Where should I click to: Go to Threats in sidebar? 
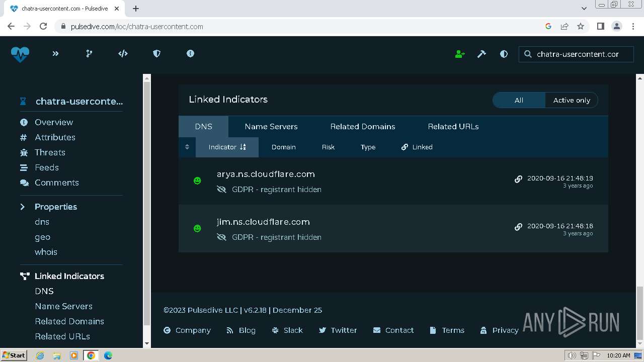tap(50, 152)
